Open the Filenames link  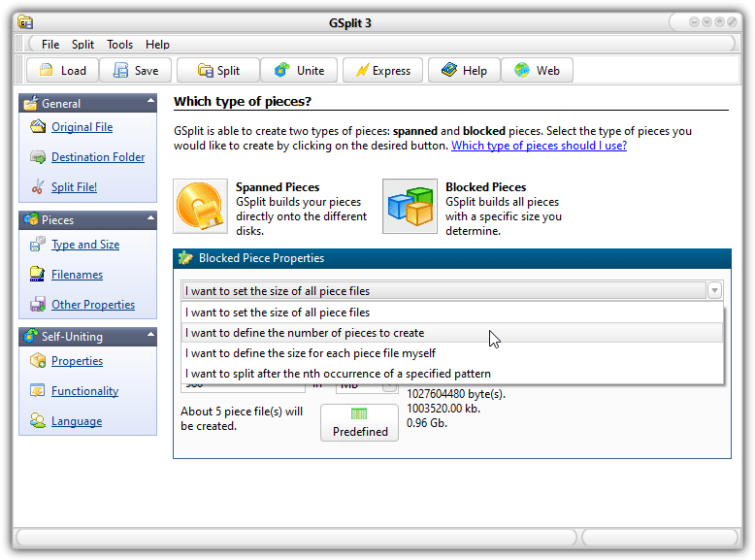tap(77, 275)
